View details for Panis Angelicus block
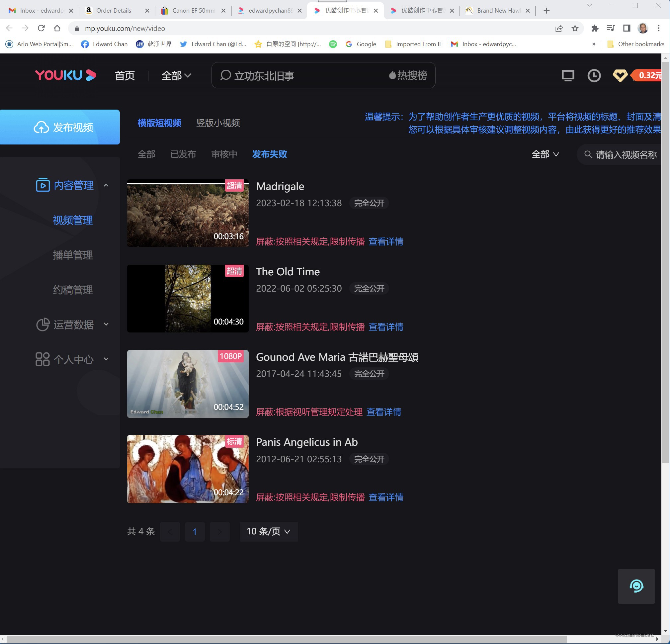 coord(386,497)
